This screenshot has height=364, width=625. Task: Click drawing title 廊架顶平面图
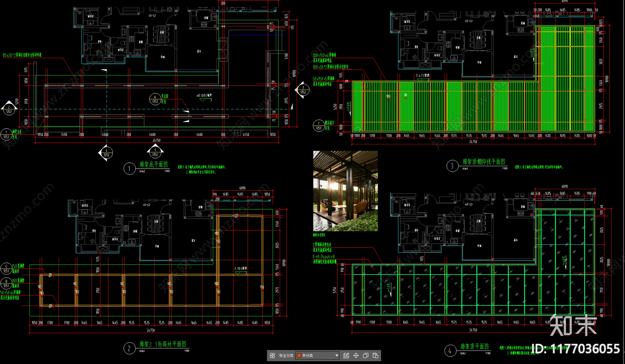click(x=474, y=346)
